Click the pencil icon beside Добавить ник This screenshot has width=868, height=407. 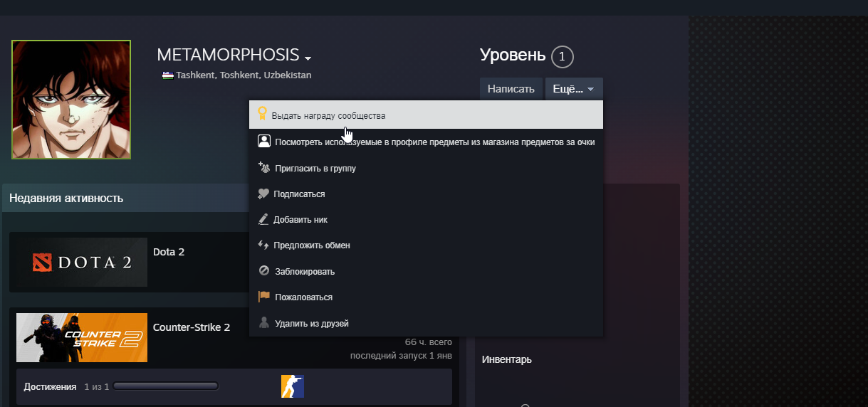click(x=263, y=219)
